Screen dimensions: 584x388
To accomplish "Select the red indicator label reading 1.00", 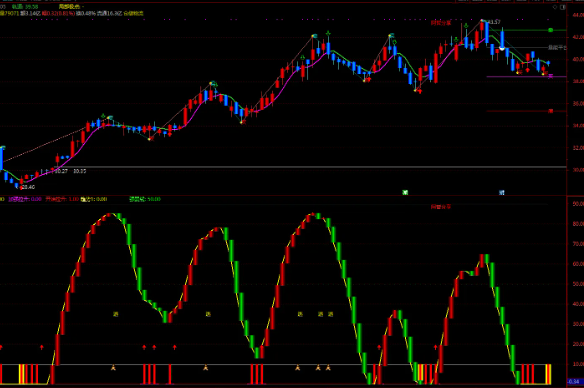I will click(62, 199).
